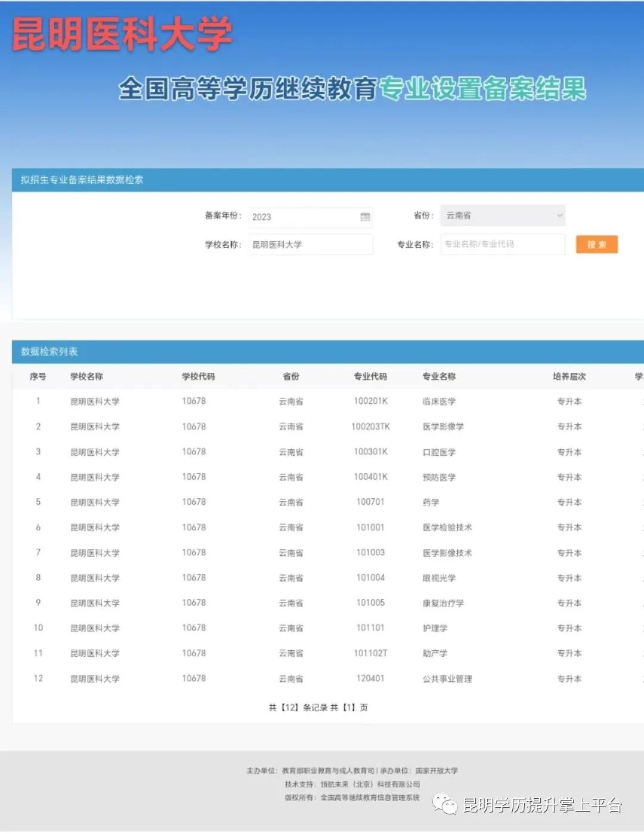This screenshot has height=834, width=644.
Task: Click major code 100201K
Action: (370, 401)
